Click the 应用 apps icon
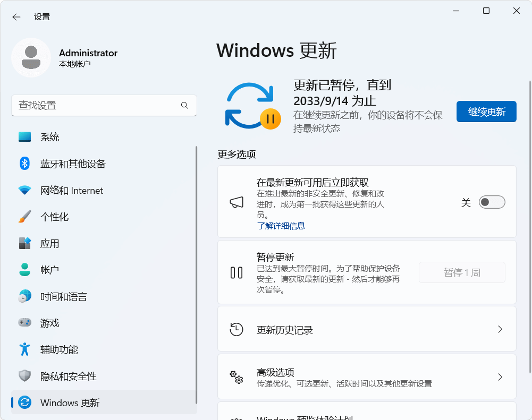The height and width of the screenshot is (420, 532). coord(25,243)
